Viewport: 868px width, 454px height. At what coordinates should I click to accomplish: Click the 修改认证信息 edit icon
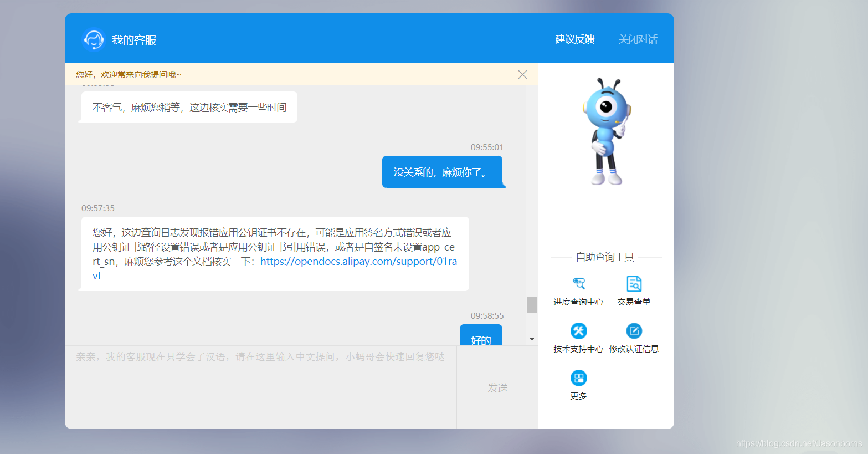[x=634, y=331]
